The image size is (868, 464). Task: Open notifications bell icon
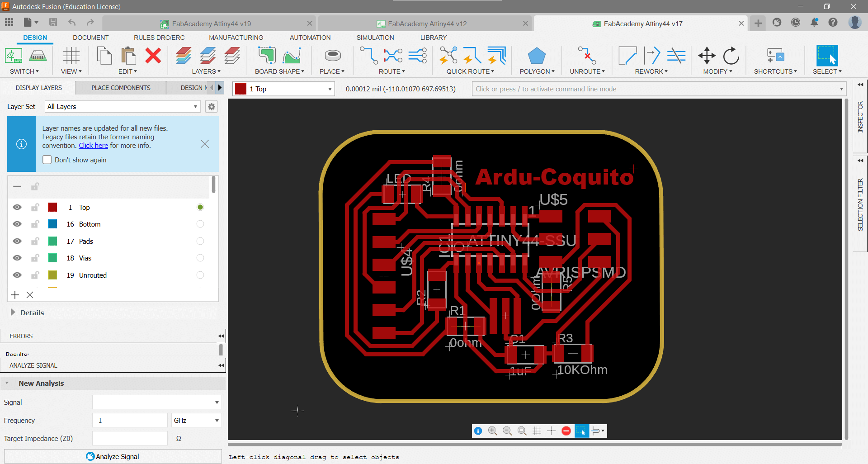pyautogui.click(x=814, y=22)
